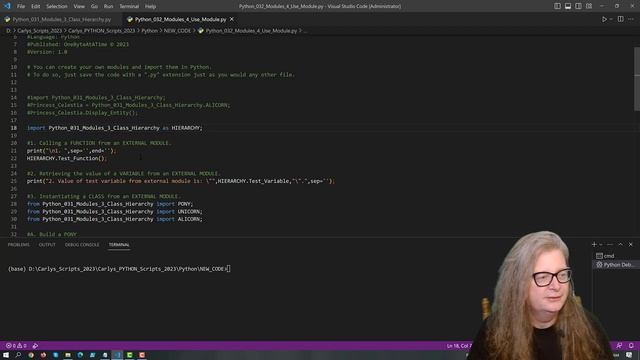
Task: Switch to Python_031_Modules_3_Class_Hierarchy.py tab
Action: click(x=61, y=19)
